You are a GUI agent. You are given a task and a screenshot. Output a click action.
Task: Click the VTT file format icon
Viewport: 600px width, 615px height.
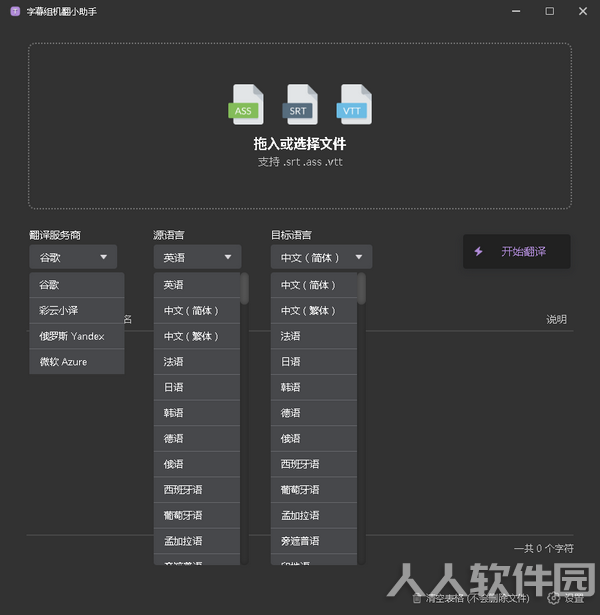354,104
